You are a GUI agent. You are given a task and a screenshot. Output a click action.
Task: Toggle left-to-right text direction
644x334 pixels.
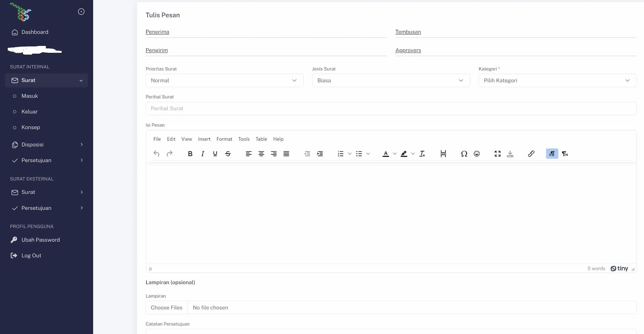click(552, 154)
